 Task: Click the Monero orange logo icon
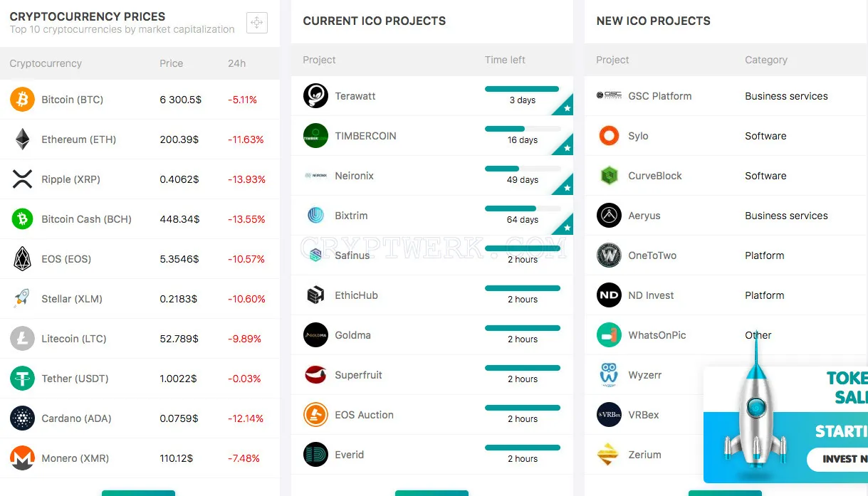point(22,458)
